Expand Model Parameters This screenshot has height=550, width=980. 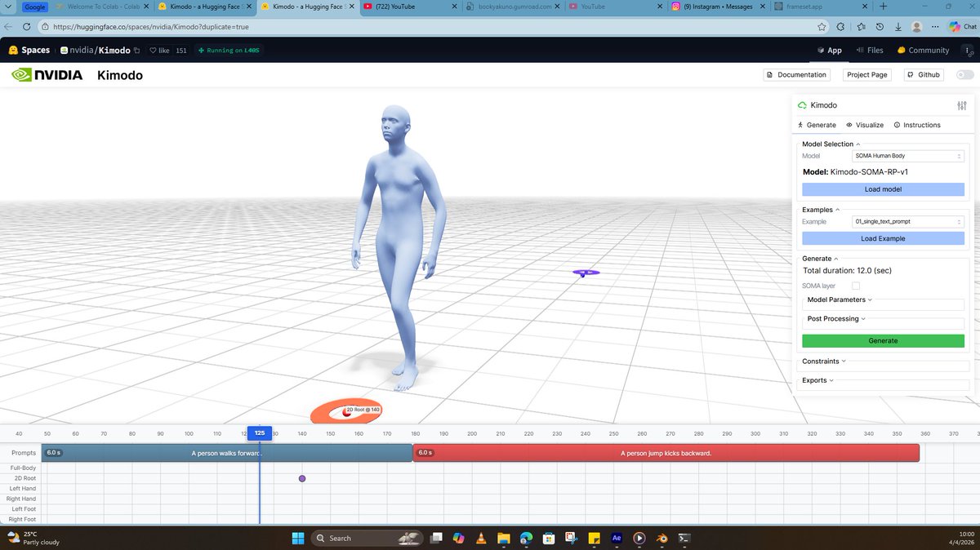click(x=840, y=299)
